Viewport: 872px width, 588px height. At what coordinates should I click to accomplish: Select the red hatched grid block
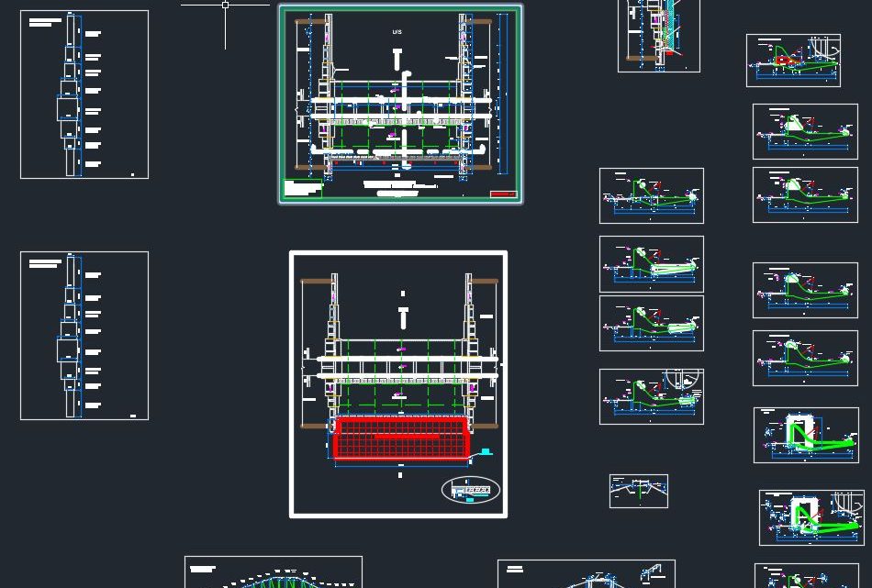coord(401,438)
